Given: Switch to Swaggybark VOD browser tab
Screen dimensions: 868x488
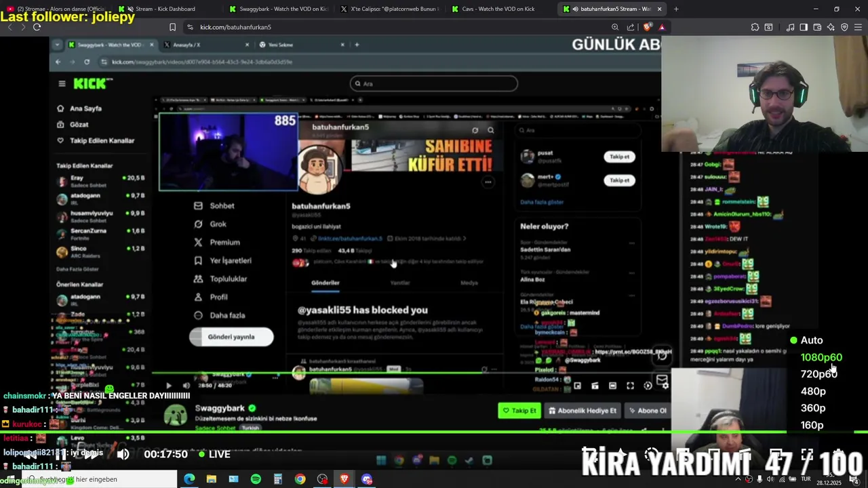Looking at the screenshot, I should [x=279, y=9].
